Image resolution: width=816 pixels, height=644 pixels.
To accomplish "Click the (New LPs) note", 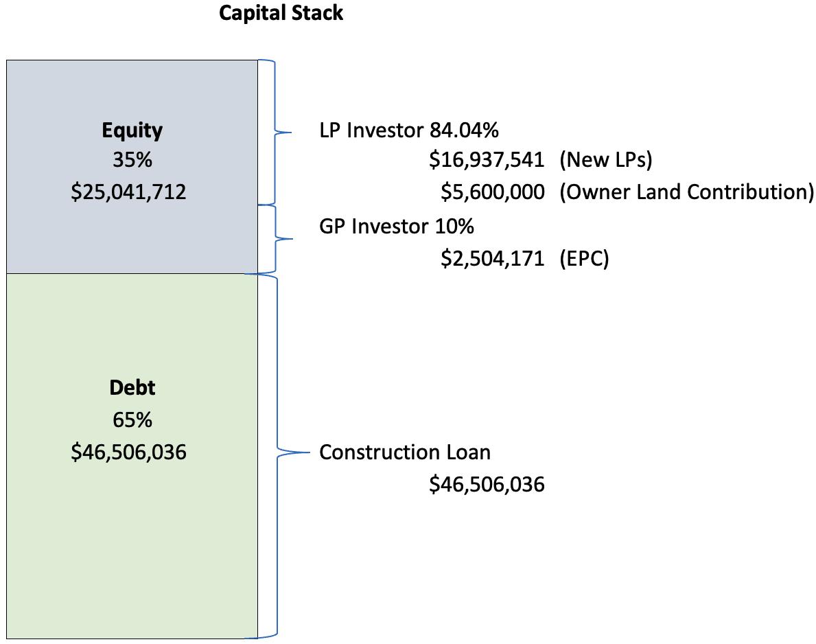I will coord(606,160).
